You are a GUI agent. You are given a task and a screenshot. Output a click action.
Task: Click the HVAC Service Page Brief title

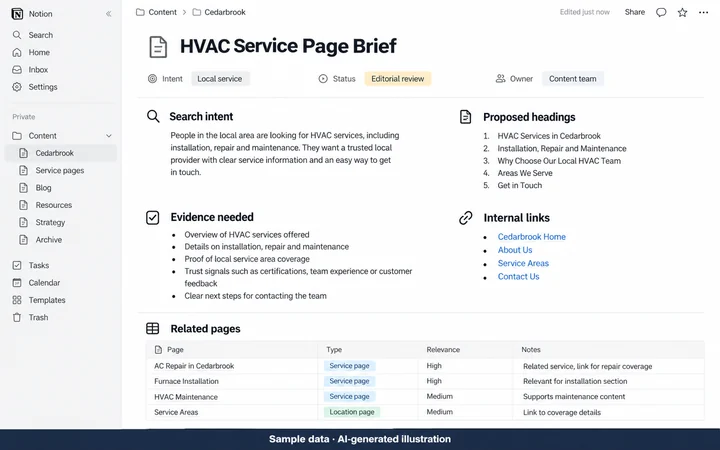pyautogui.click(x=288, y=46)
